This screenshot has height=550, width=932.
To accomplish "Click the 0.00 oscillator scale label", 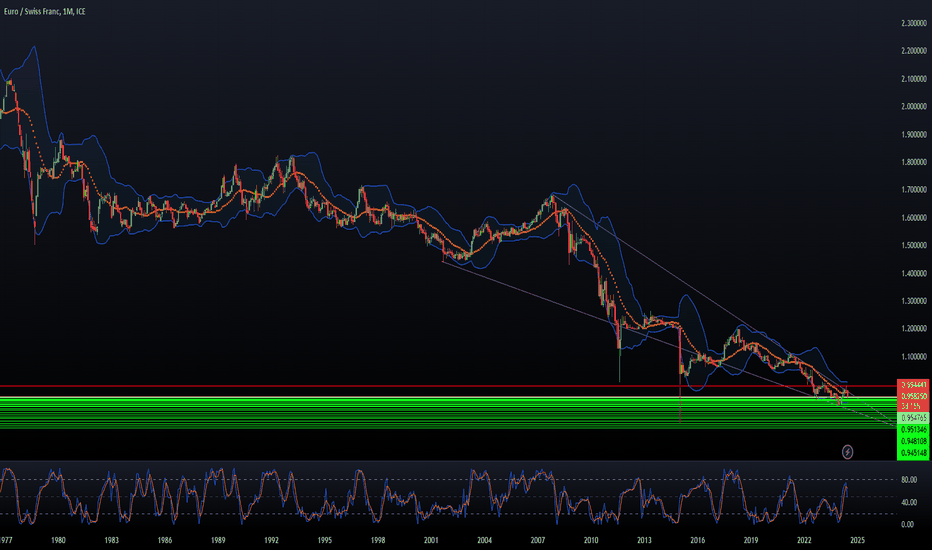I will click(x=907, y=524).
